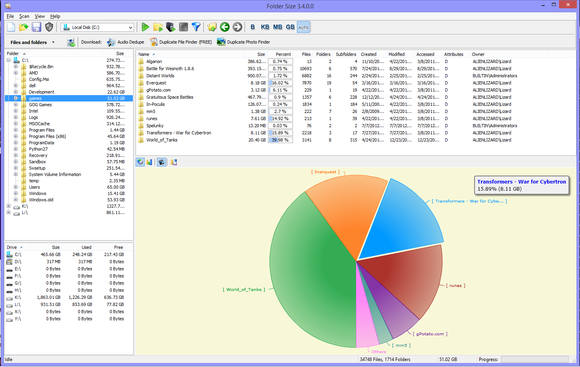
Task: Switch size units to KB
Action: (265, 27)
